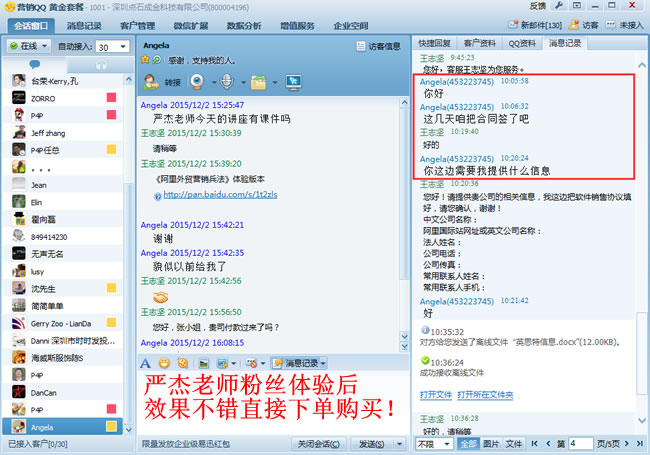
Task: Click P4P任总 yellow status flag
Action: coord(111,149)
